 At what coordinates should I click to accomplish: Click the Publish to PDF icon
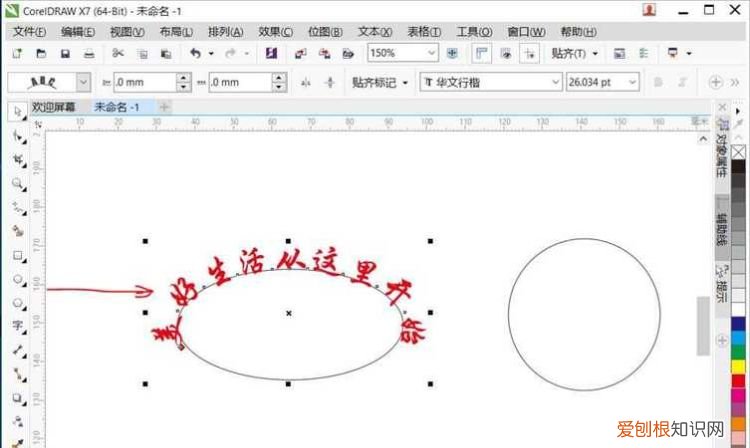[348, 54]
